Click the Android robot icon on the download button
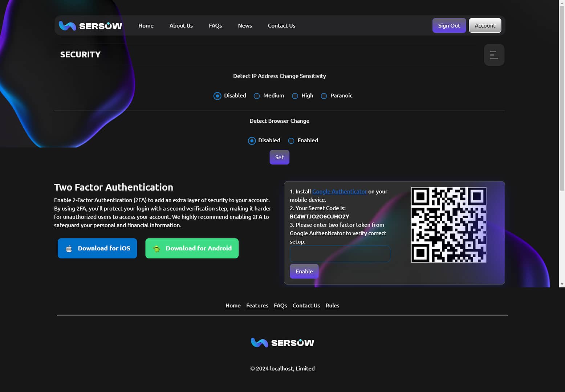Viewport: 565px width, 392px height. click(157, 249)
